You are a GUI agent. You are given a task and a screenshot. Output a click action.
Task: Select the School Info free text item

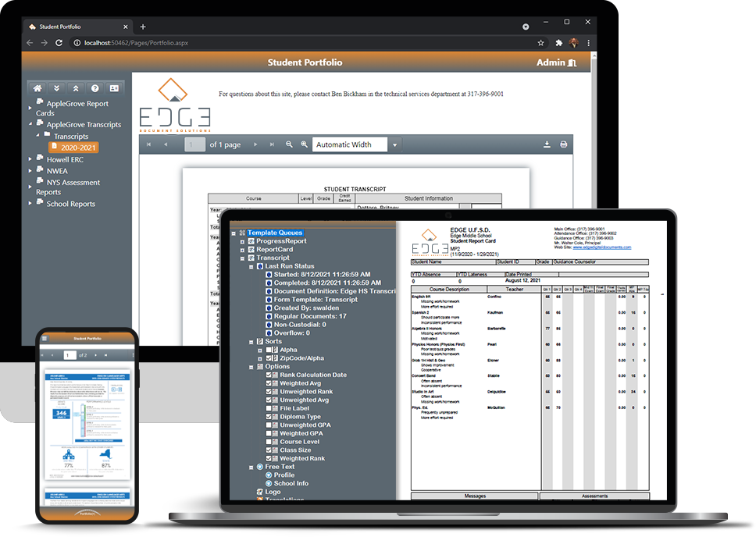click(291, 483)
